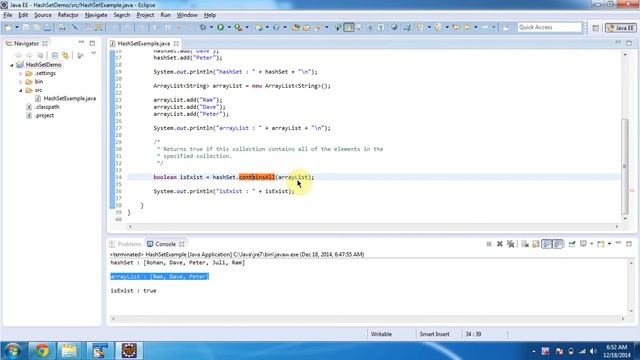The width and height of the screenshot is (640, 360).
Task: Click the Collapse All icon in Navigator
Action: point(55,55)
